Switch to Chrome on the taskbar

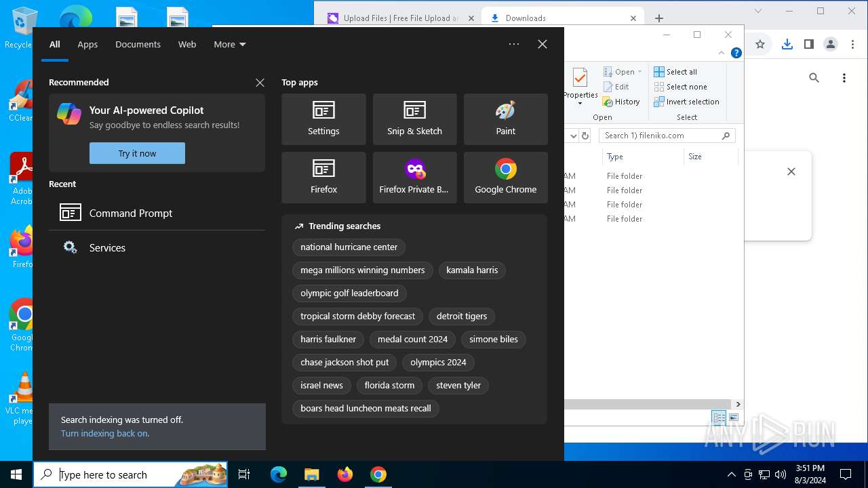(378, 474)
